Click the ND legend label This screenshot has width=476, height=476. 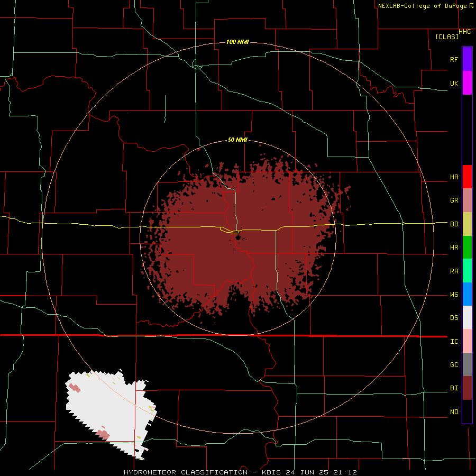[454, 412]
